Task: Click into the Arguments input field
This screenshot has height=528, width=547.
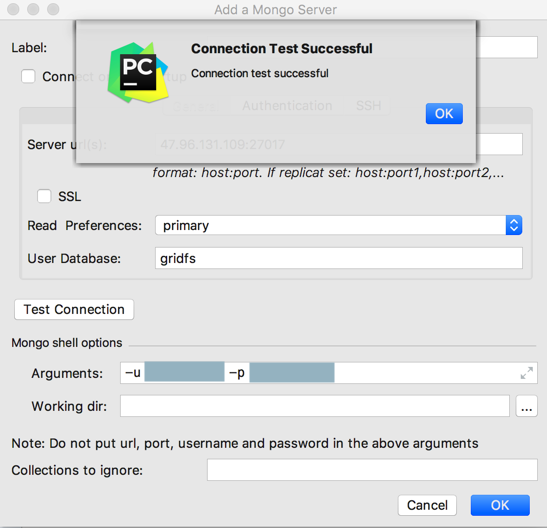Action: (x=329, y=373)
